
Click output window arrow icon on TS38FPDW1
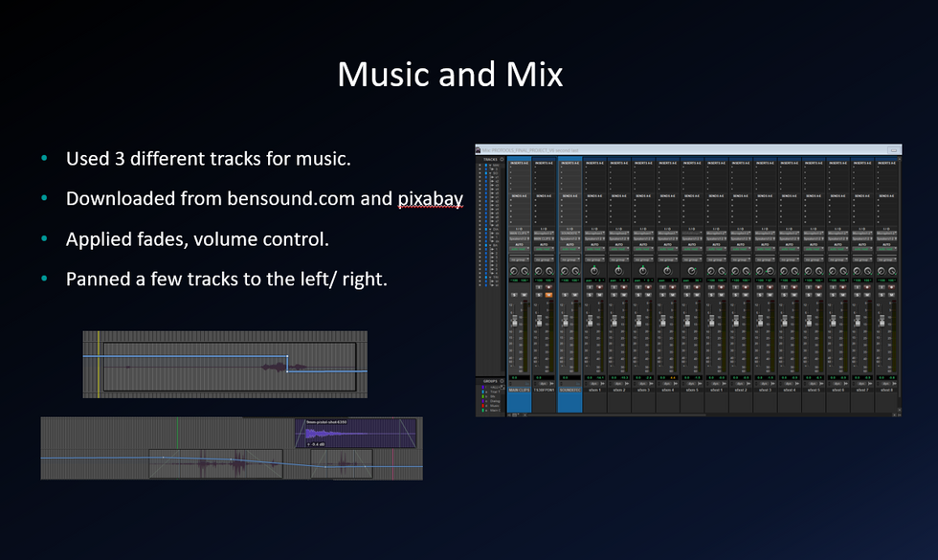click(551, 384)
